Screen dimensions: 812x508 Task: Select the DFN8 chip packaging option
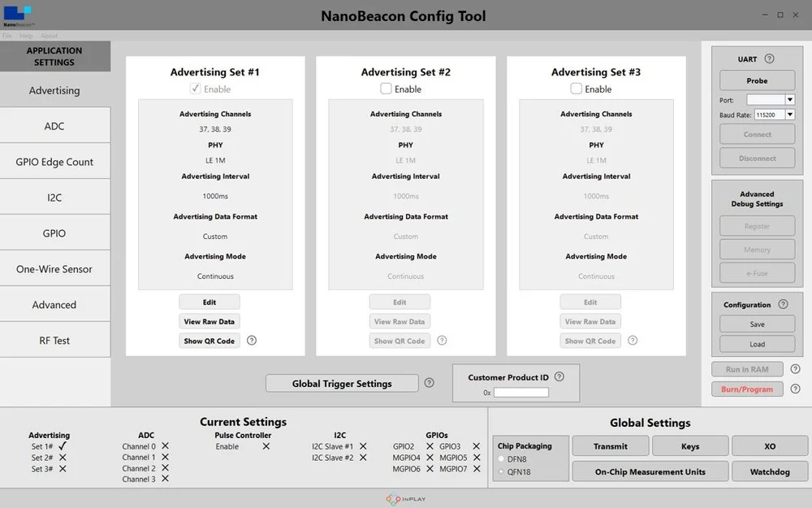(501, 459)
